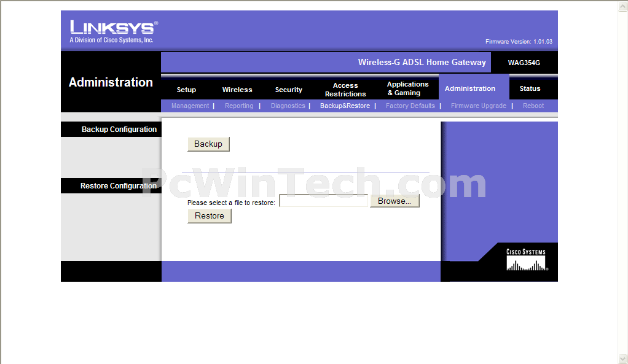628x364 pixels.
Task: Open the Setup tab
Action: [x=186, y=90]
